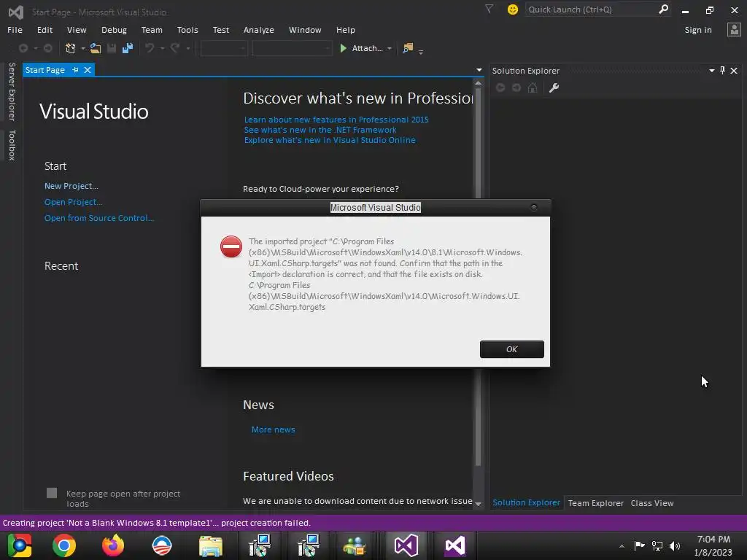Click the Save toolbar icon
747x560 pixels.
coord(112,48)
